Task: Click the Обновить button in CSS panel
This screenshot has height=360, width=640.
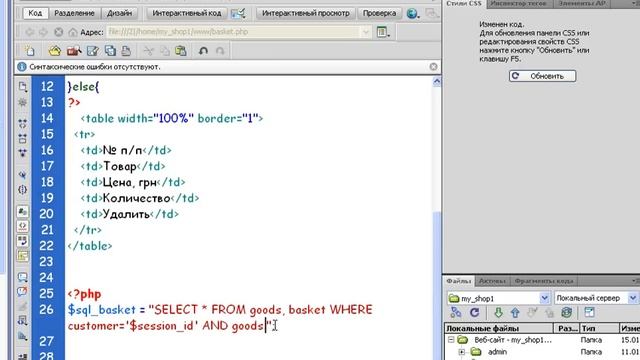Action: (x=542, y=76)
